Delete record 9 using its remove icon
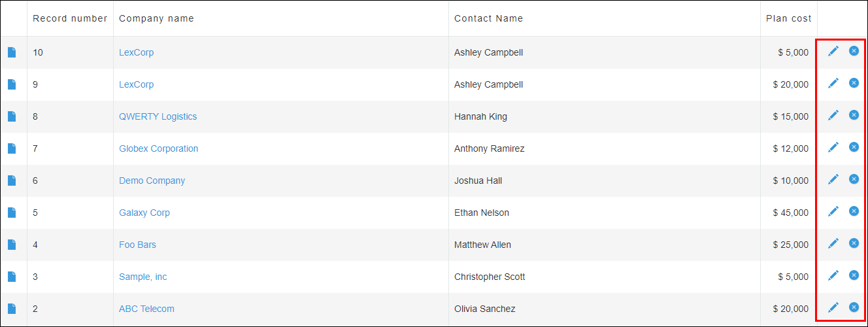 tap(854, 83)
